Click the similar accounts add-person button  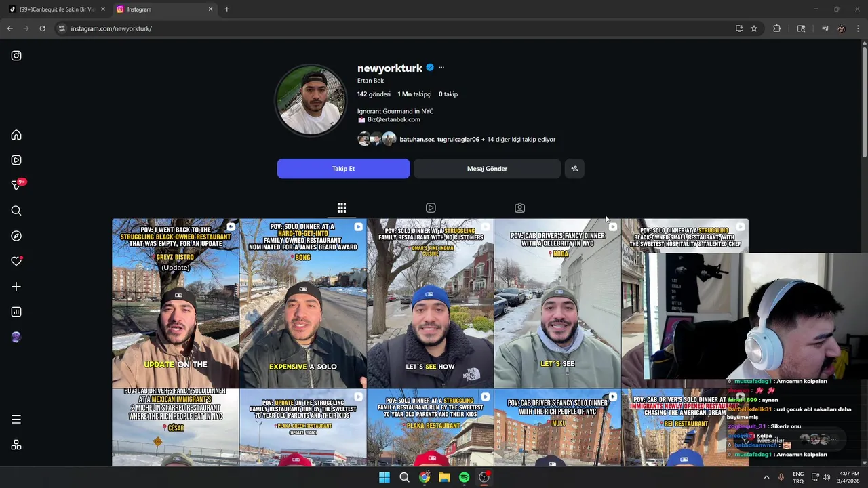point(574,169)
